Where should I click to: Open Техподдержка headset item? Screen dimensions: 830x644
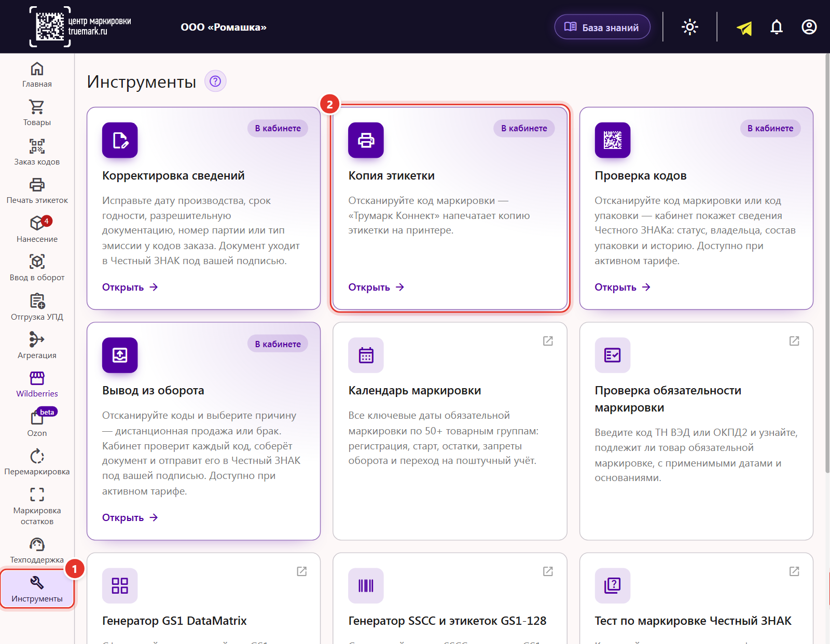[37, 551]
